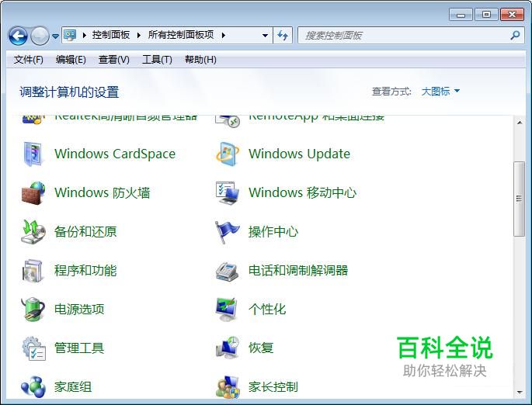Open the 编辑(E) menu
The width and height of the screenshot is (532, 405).
(71, 60)
